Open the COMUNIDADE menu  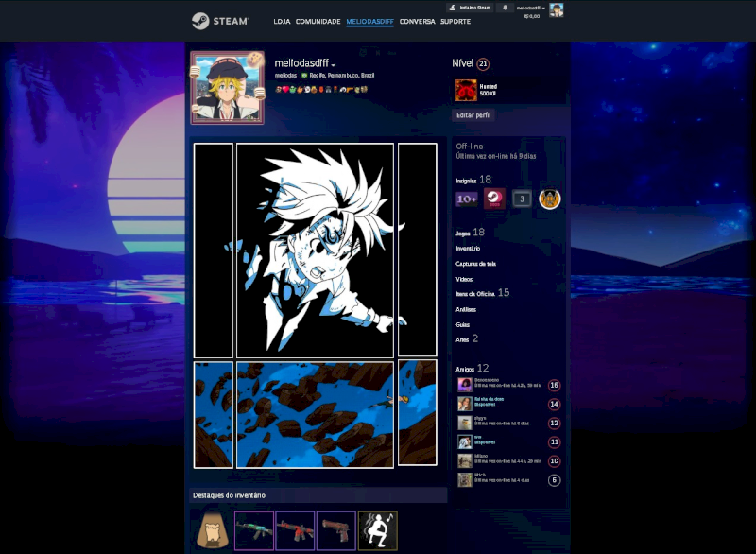coord(318,21)
